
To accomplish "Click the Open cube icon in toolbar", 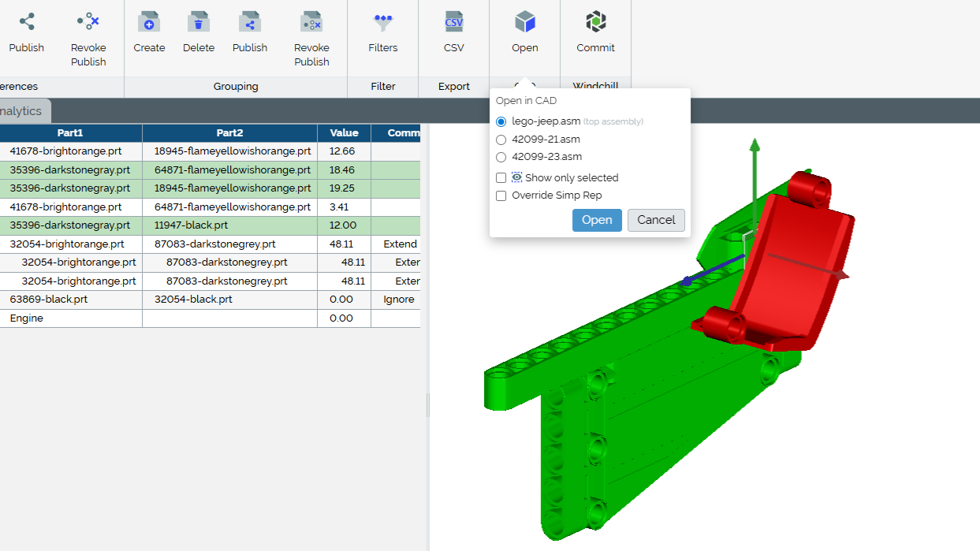I will pyautogui.click(x=524, y=22).
